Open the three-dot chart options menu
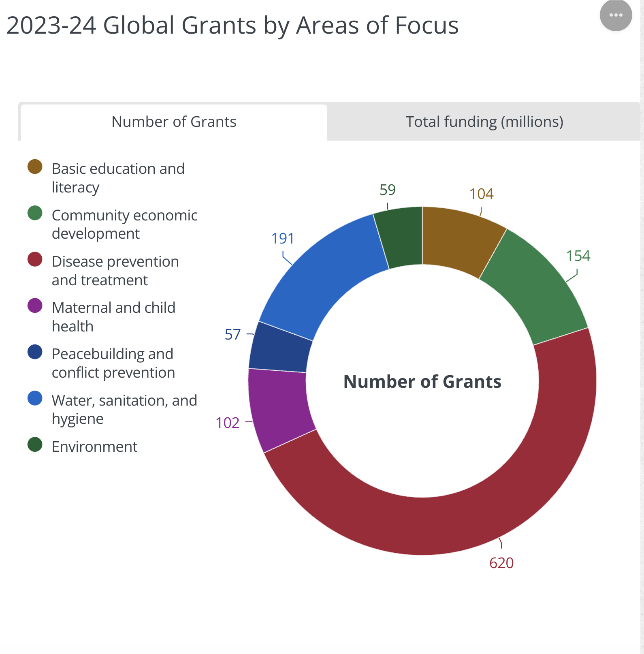The width and height of the screenshot is (644, 654). coord(616,15)
